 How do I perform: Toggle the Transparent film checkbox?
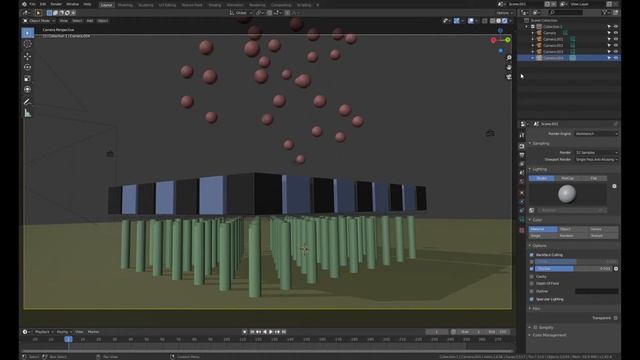pyautogui.click(x=616, y=318)
